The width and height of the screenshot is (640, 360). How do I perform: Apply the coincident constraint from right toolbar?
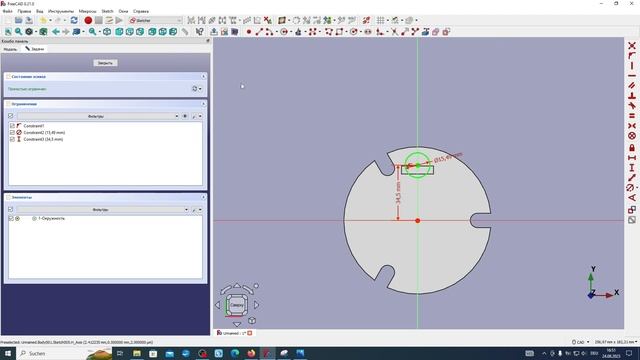(632, 46)
